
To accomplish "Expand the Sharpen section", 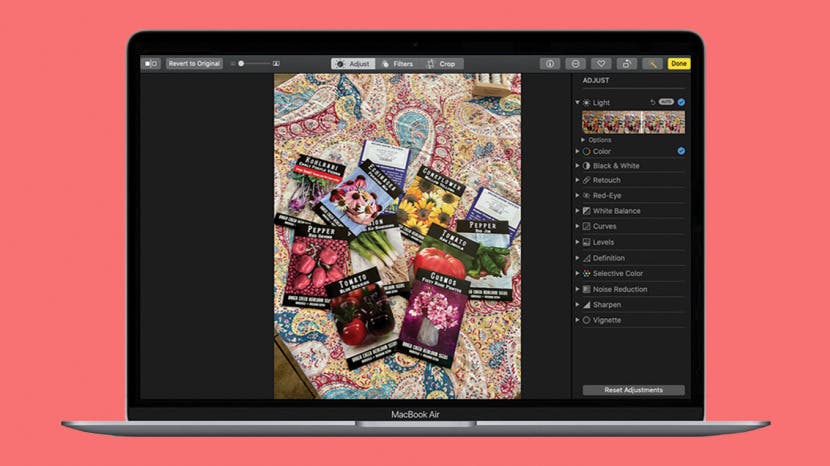I will (x=578, y=304).
